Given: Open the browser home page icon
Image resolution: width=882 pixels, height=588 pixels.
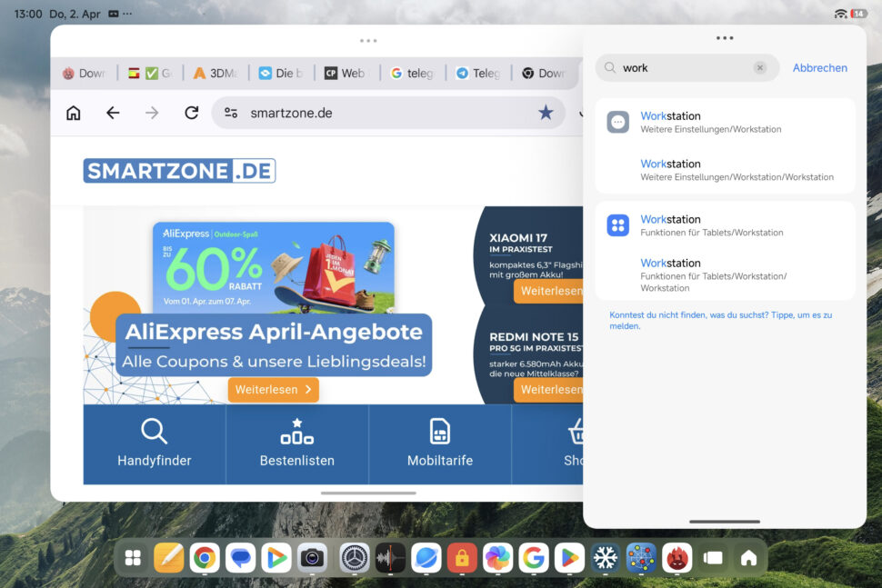Looking at the screenshot, I should [x=74, y=113].
